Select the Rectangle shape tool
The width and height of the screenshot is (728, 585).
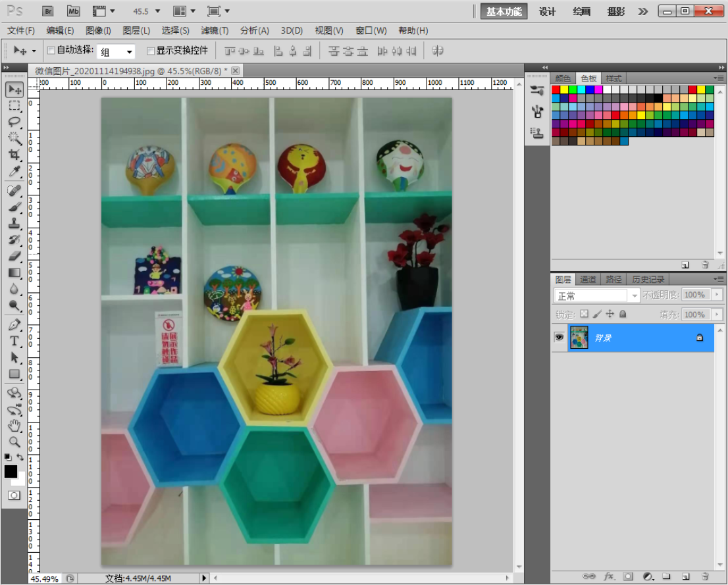pos(14,374)
